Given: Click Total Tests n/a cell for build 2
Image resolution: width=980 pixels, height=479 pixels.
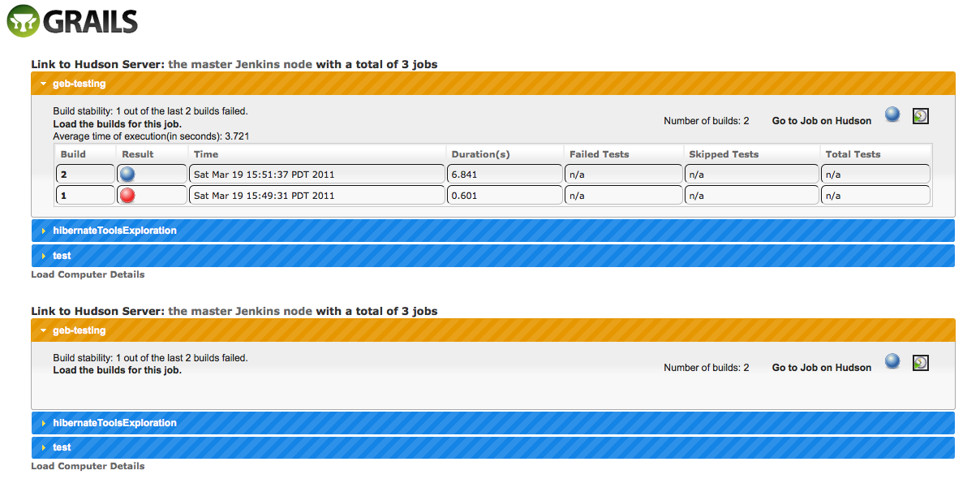Looking at the screenshot, I should (875, 174).
